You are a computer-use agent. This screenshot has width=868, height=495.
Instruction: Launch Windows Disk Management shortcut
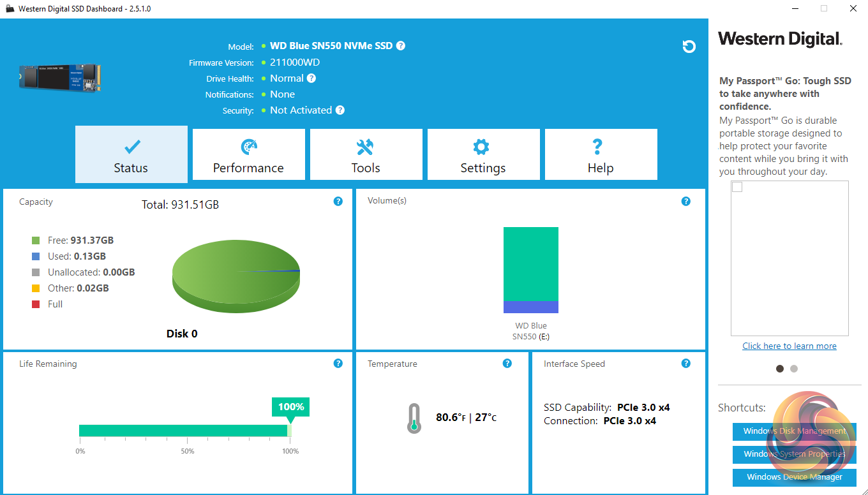point(795,431)
